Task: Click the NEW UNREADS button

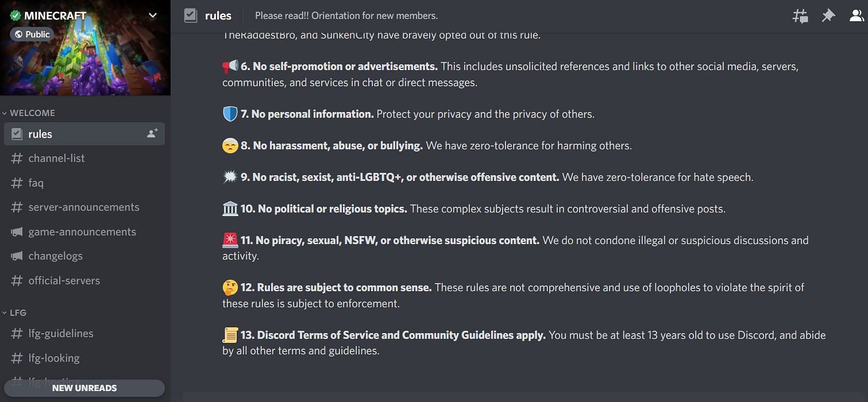Action: click(84, 388)
